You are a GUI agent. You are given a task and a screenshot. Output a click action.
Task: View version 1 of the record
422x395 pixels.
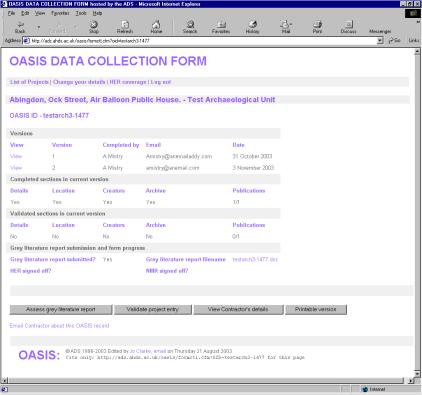pos(16,156)
